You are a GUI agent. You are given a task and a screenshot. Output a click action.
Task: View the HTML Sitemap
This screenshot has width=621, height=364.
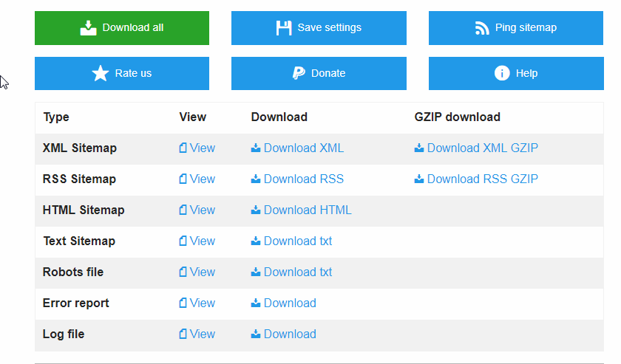click(x=197, y=210)
